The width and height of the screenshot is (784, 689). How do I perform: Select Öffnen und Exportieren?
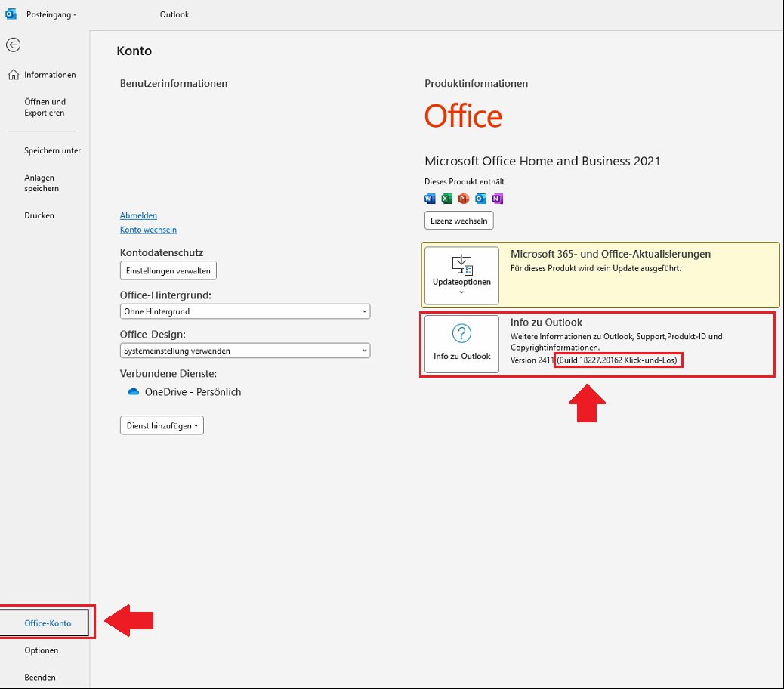click(x=45, y=107)
